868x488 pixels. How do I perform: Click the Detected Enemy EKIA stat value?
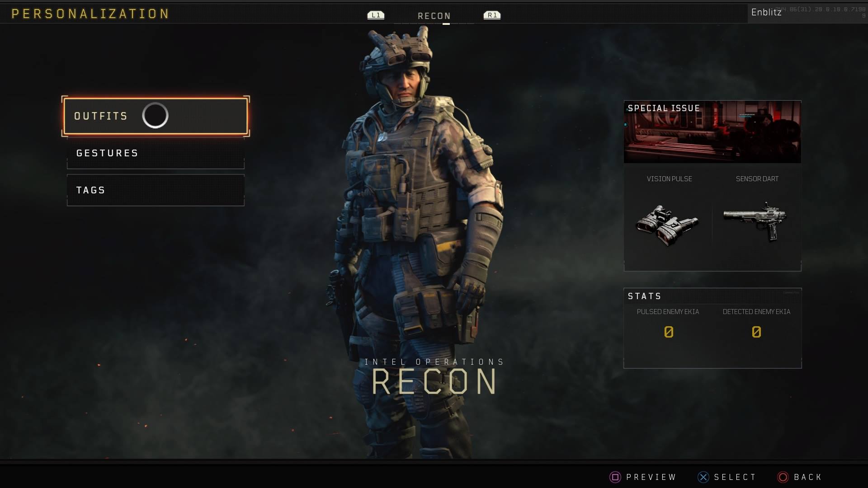pyautogui.click(x=756, y=332)
